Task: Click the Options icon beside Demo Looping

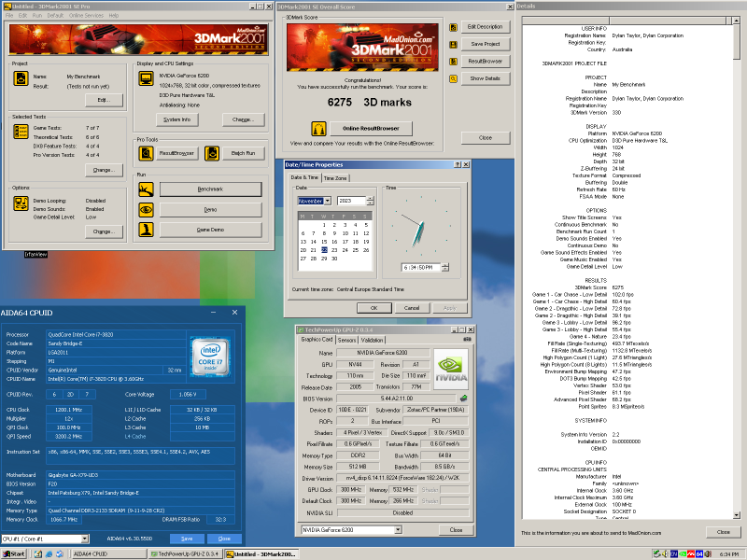Action: 21,203
